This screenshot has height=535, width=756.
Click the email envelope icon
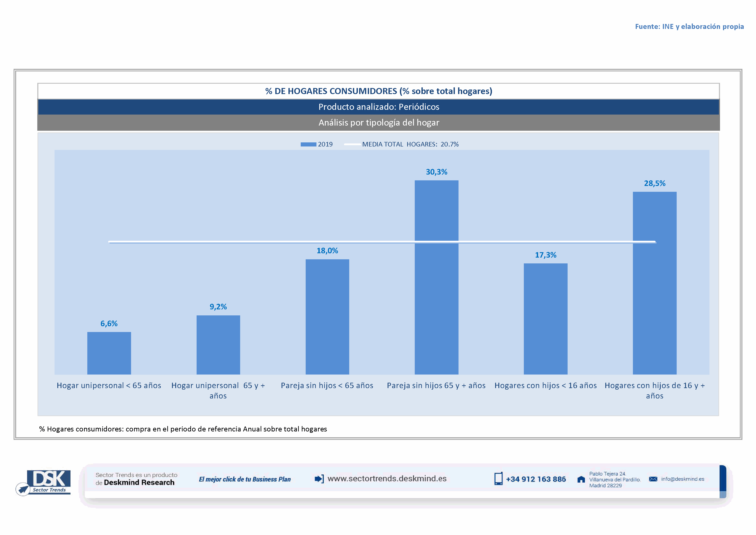653,479
